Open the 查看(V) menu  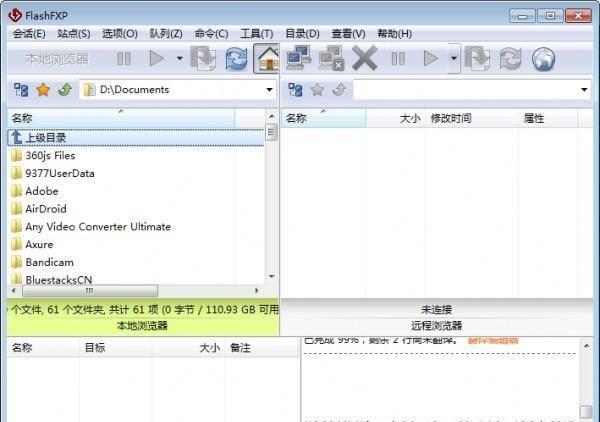coord(348,34)
